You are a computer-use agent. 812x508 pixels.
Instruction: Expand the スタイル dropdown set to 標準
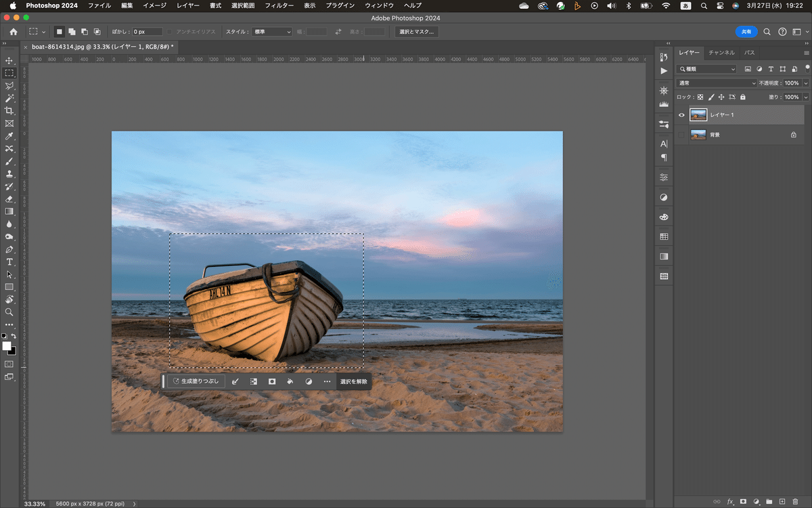pyautogui.click(x=273, y=32)
